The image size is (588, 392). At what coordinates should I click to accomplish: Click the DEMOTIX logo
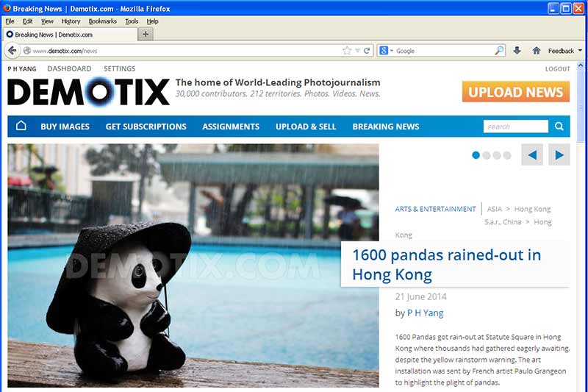click(88, 91)
